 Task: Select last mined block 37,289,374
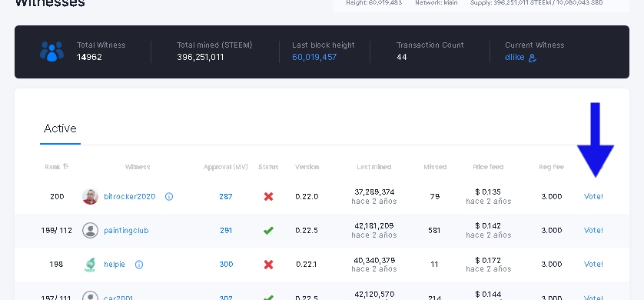(x=373, y=192)
